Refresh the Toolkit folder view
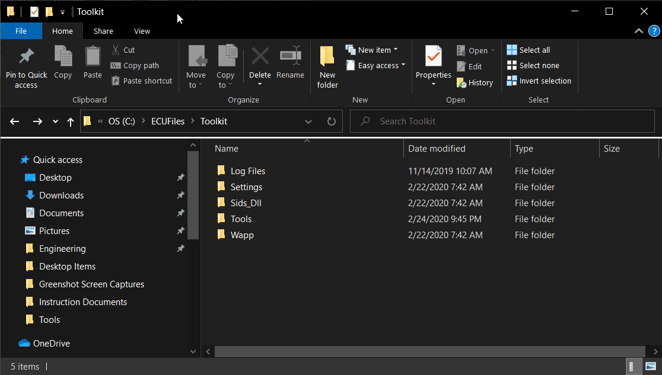This screenshot has width=662, height=375. [331, 122]
